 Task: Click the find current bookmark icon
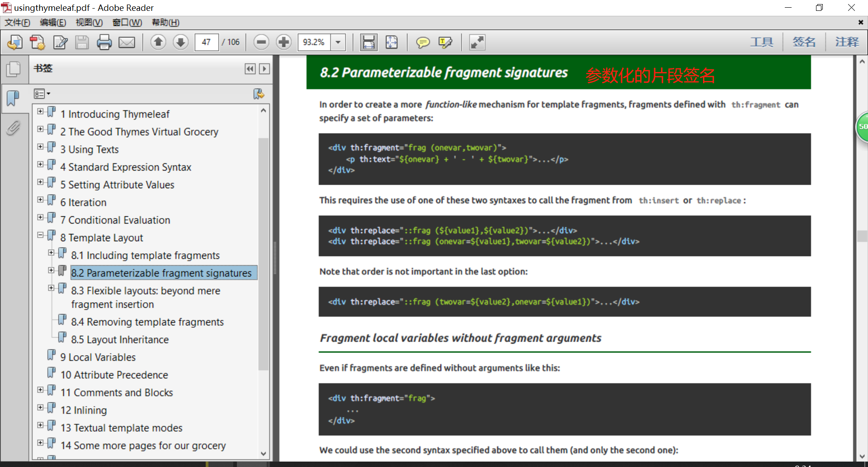pyautogui.click(x=259, y=94)
